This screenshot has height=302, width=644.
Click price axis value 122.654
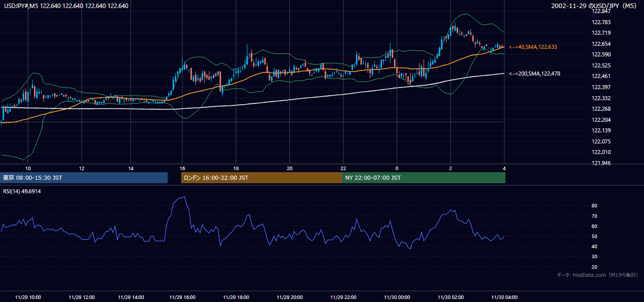tap(600, 44)
